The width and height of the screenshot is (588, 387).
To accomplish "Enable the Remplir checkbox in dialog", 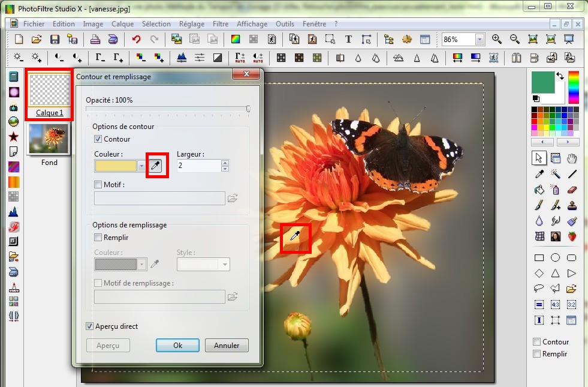I will click(x=98, y=237).
